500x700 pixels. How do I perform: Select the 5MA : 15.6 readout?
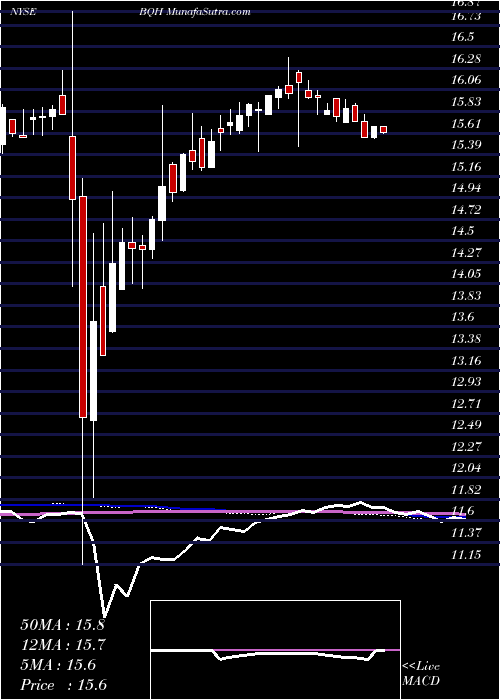(x=58, y=665)
